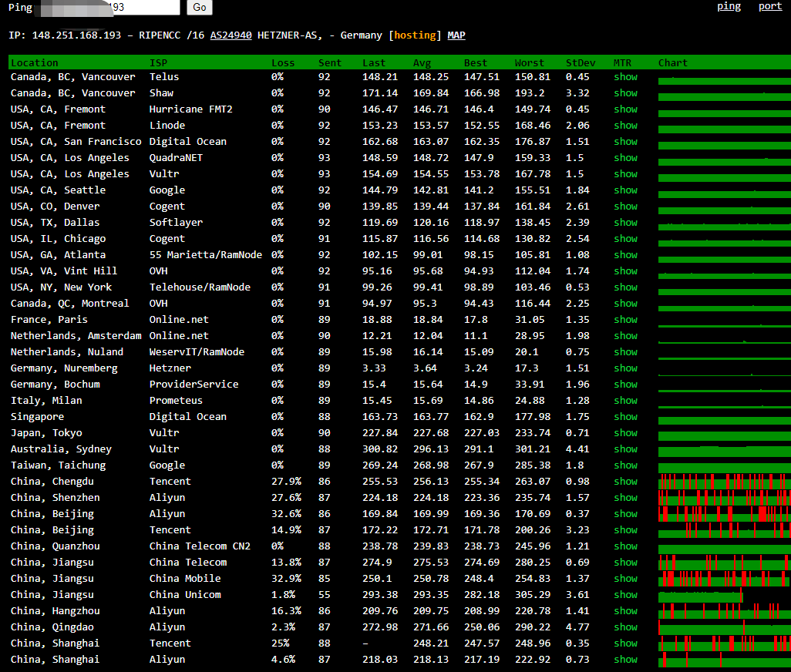This screenshot has height=672, width=791.
Task: Show MTR for Milan Prometeus row
Action: click(625, 400)
